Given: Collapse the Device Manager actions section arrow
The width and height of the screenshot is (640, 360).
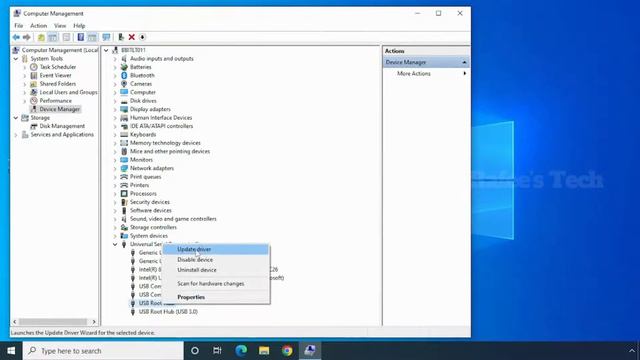Looking at the screenshot, I should pyautogui.click(x=464, y=62).
